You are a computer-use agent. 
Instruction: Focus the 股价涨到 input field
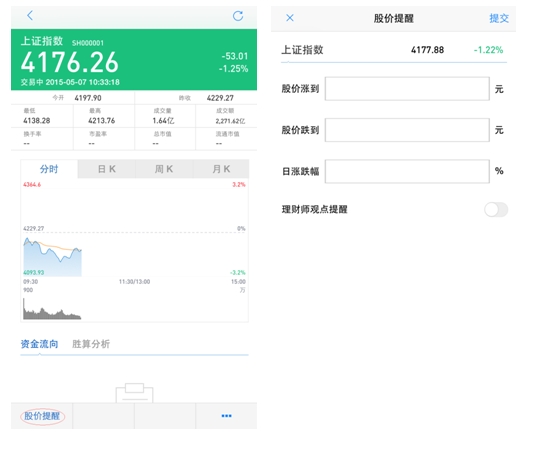click(407, 89)
